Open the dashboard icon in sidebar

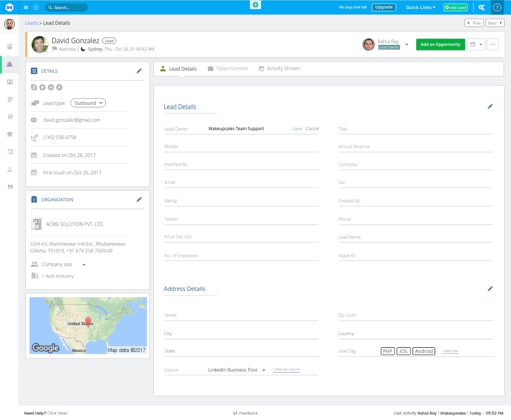click(x=10, y=46)
